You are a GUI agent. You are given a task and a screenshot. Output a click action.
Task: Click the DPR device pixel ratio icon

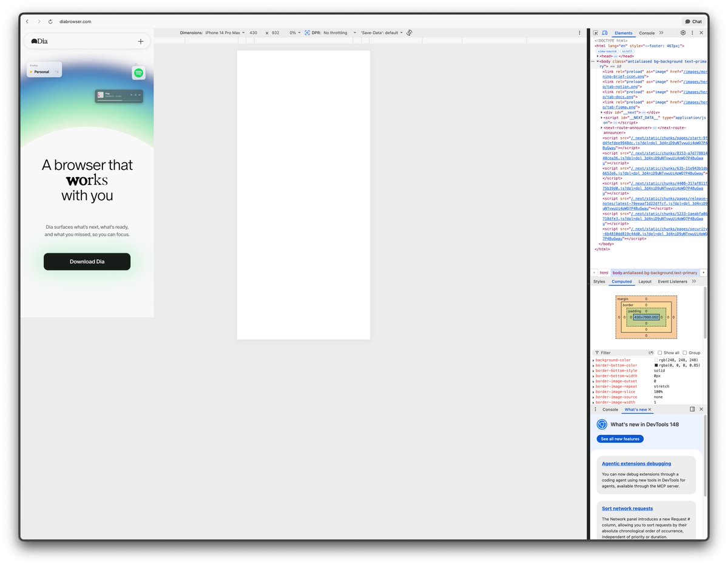point(308,33)
